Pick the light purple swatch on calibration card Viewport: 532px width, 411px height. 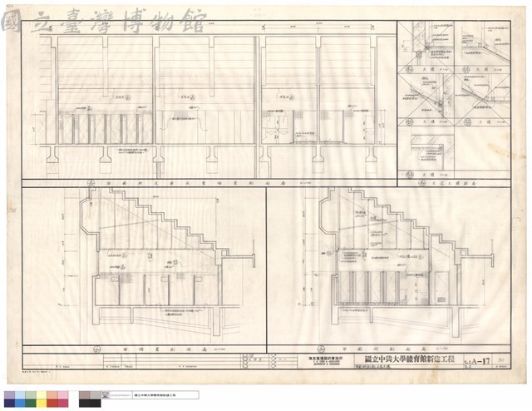[x=9, y=395]
